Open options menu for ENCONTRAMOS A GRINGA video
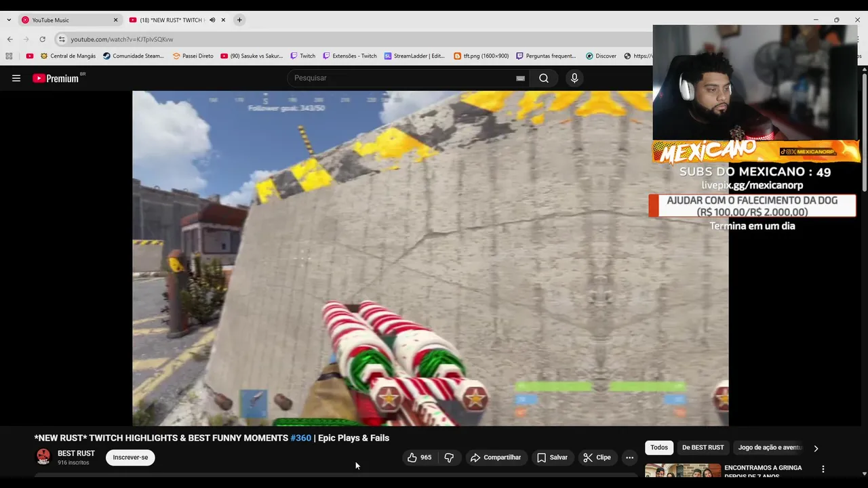Viewport: 868px width, 488px height. [x=823, y=469]
